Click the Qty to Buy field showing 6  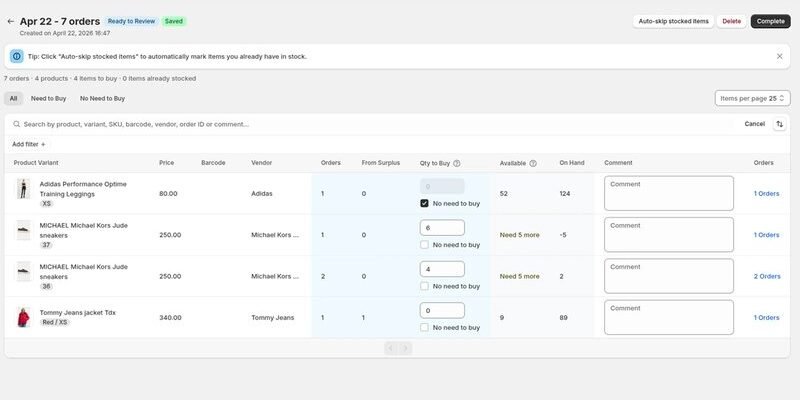(442, 228)
